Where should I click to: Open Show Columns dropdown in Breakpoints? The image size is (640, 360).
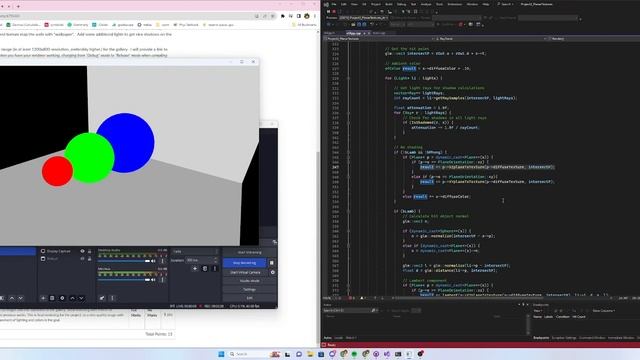[603, 311]
